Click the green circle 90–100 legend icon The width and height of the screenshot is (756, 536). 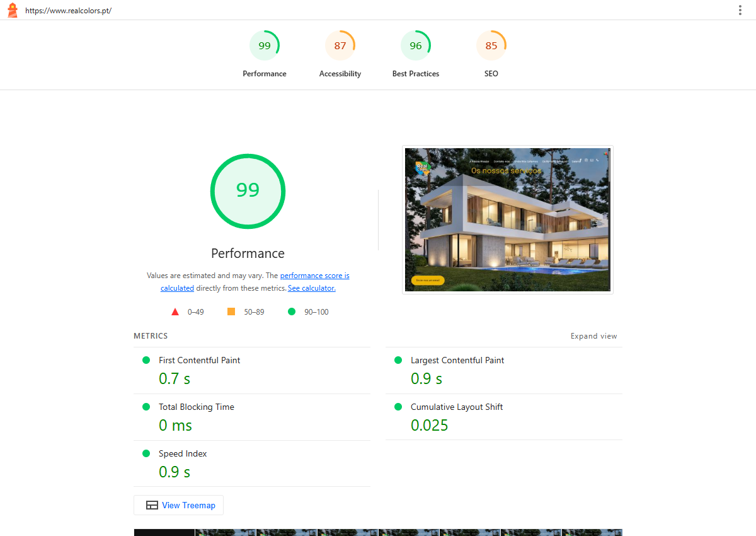[x=292, y=312]
